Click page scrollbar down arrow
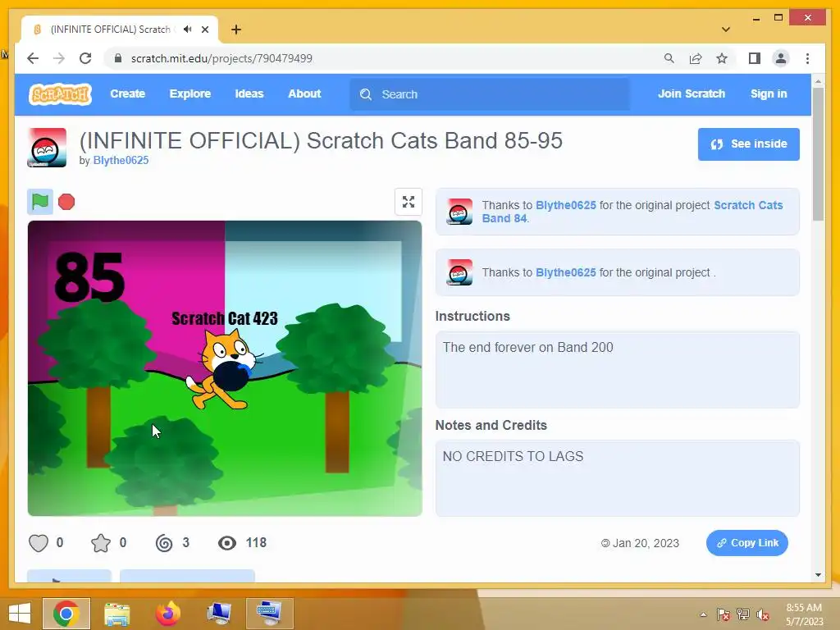The height and width of the screenshot is (630, 840). [818, 575]
